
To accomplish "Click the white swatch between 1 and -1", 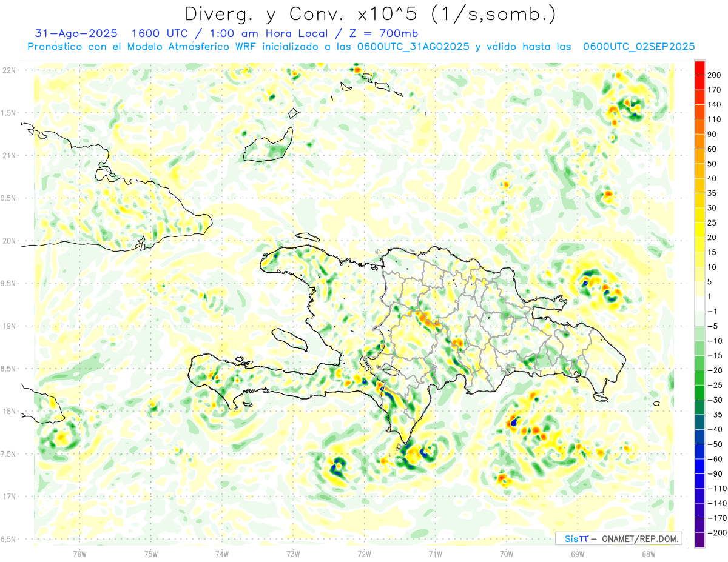I will tap(699, 304).
